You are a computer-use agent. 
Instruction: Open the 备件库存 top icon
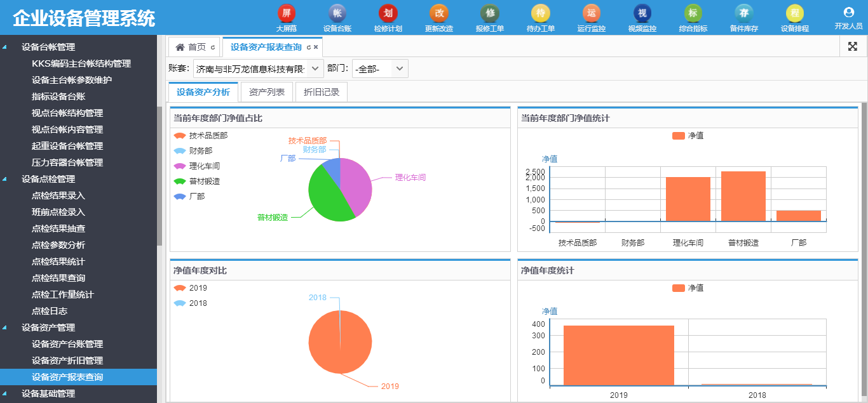click(x=744, y=18)
